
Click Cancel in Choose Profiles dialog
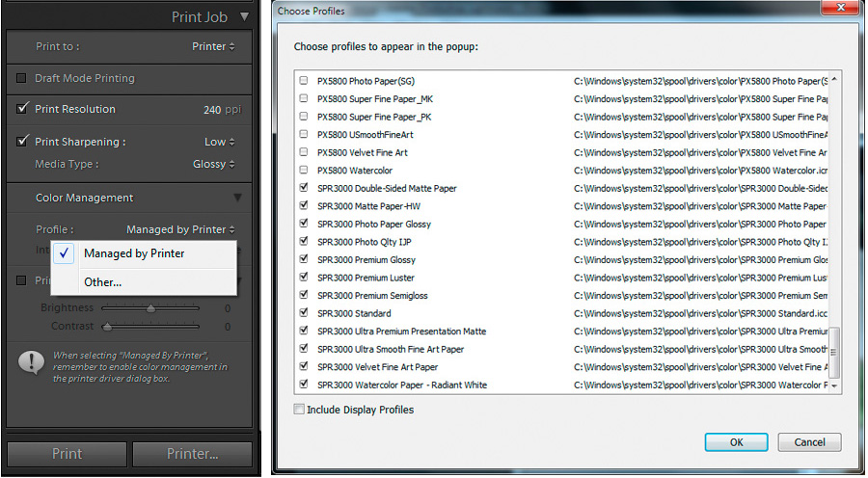(x=809, y=442)
